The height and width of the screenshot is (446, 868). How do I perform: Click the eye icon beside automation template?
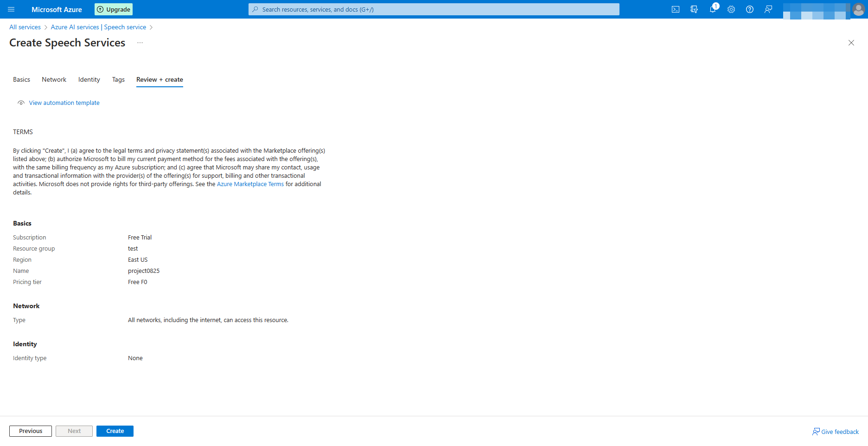click(21, 103)
